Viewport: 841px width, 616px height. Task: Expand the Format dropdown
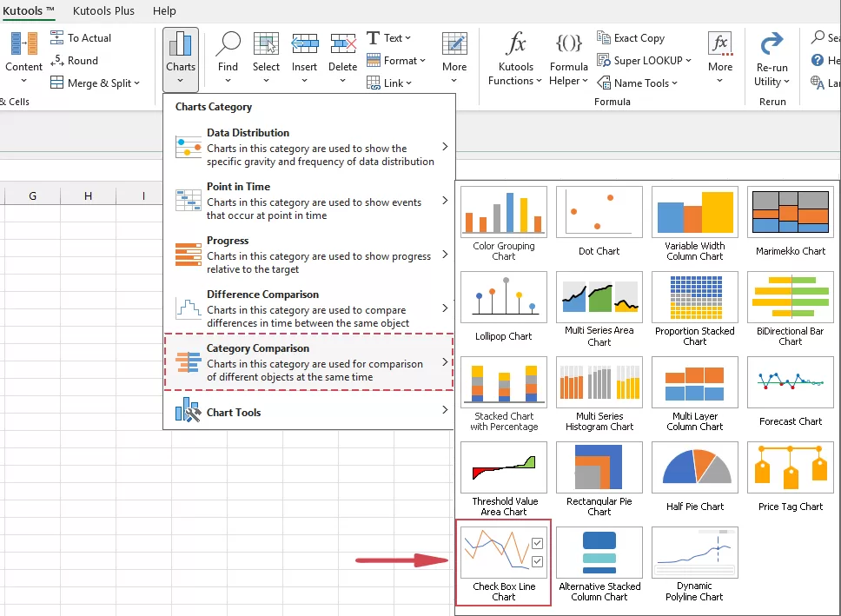(396, 61)
